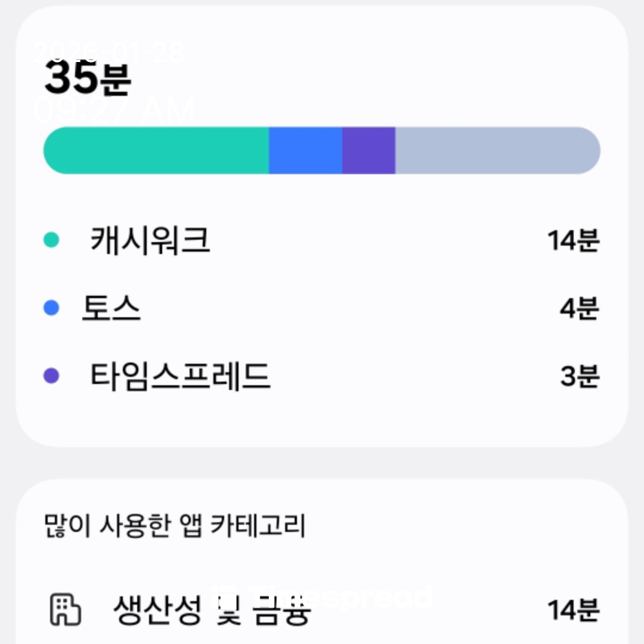
Task: Click the 많이 사용한 앱 카테고리 heading
Action: point(175,527)
